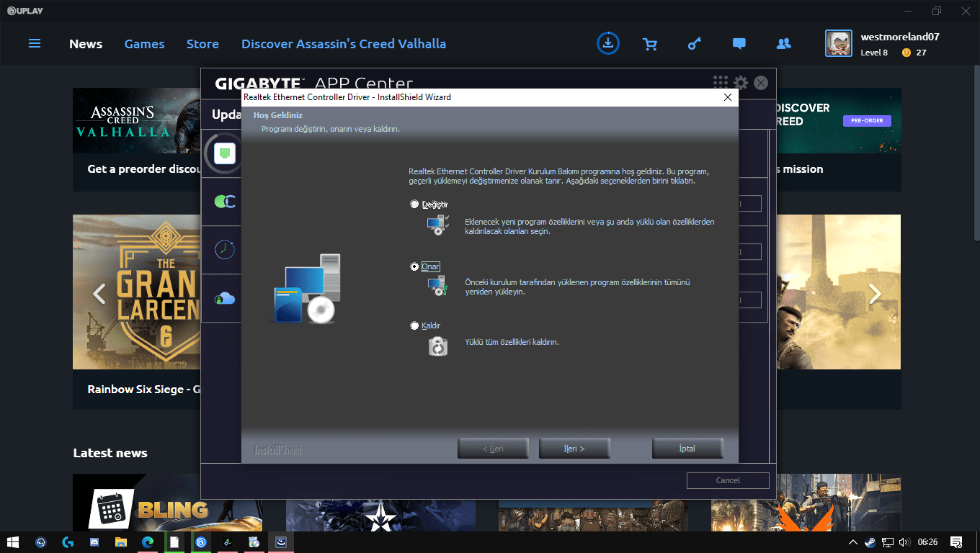Image resolution: width=980 pixels, height=553 pixels.
Task: Close the InstallShield Wizard dialog
Action: (728, 97)
